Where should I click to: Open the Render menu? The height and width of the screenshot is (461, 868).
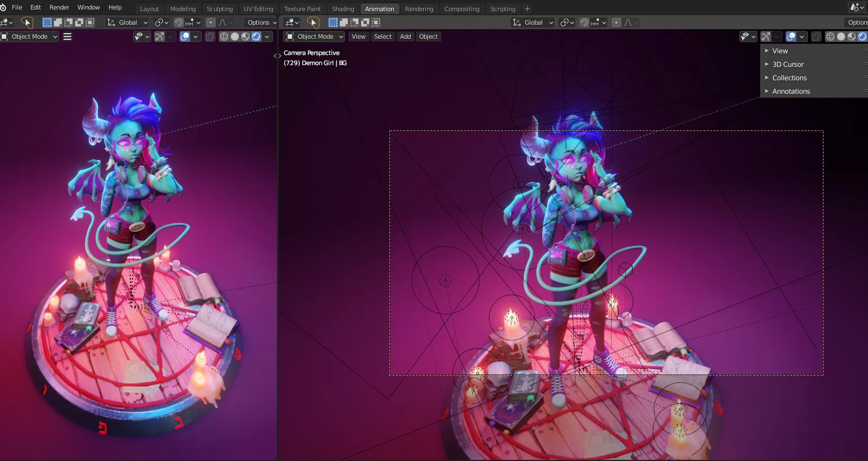59,7
